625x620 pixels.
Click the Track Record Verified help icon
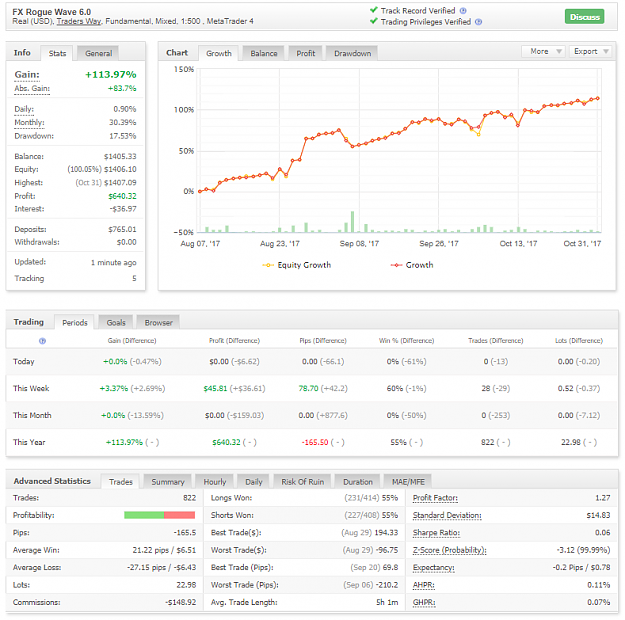coord(463,11)
